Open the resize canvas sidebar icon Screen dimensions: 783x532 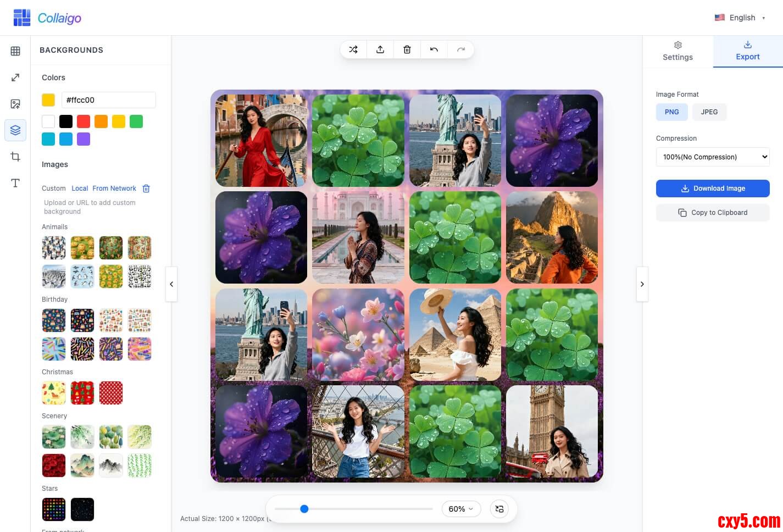(15, 77)
